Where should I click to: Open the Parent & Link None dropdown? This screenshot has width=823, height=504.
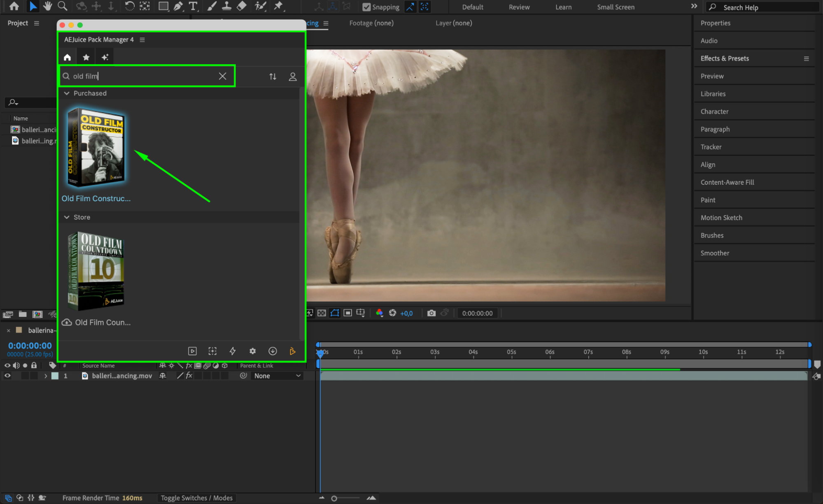pyautogui.click(x=277, y=376)
